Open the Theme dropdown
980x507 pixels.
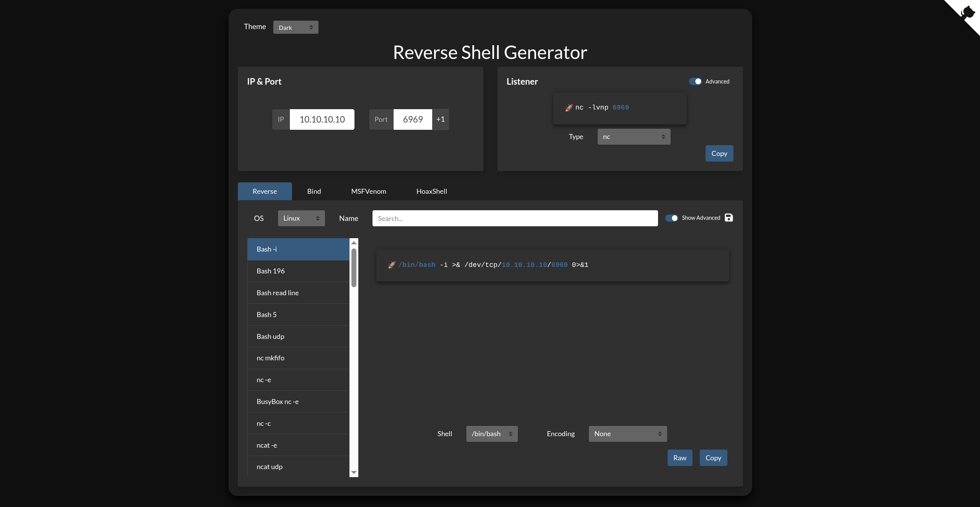(x=296, y=28)
